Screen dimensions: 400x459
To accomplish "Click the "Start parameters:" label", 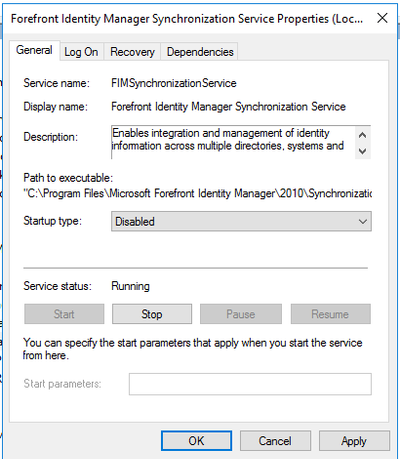I will point(62,384).
